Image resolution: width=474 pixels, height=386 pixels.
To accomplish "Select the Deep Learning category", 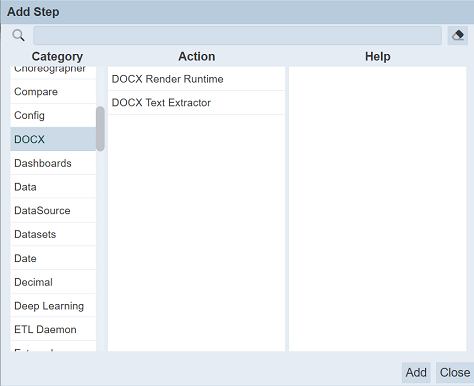I will pyautogui.click(x=53, y=306).
